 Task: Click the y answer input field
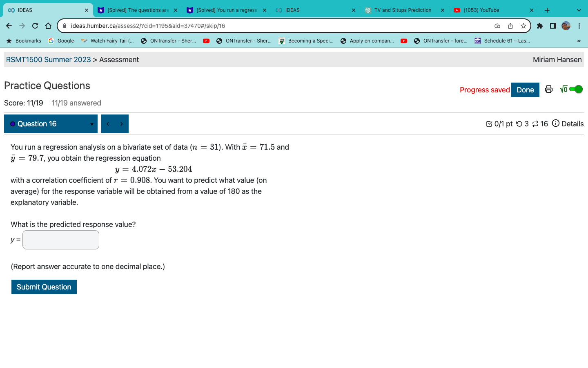(60, 240)
